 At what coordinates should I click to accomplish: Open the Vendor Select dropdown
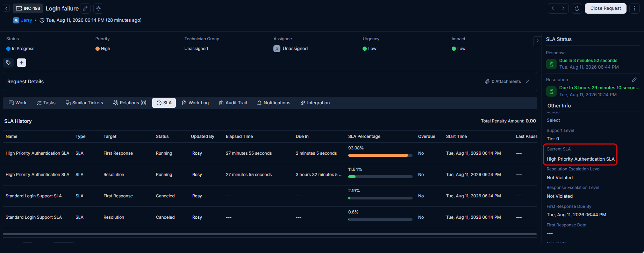coord(553,120)
